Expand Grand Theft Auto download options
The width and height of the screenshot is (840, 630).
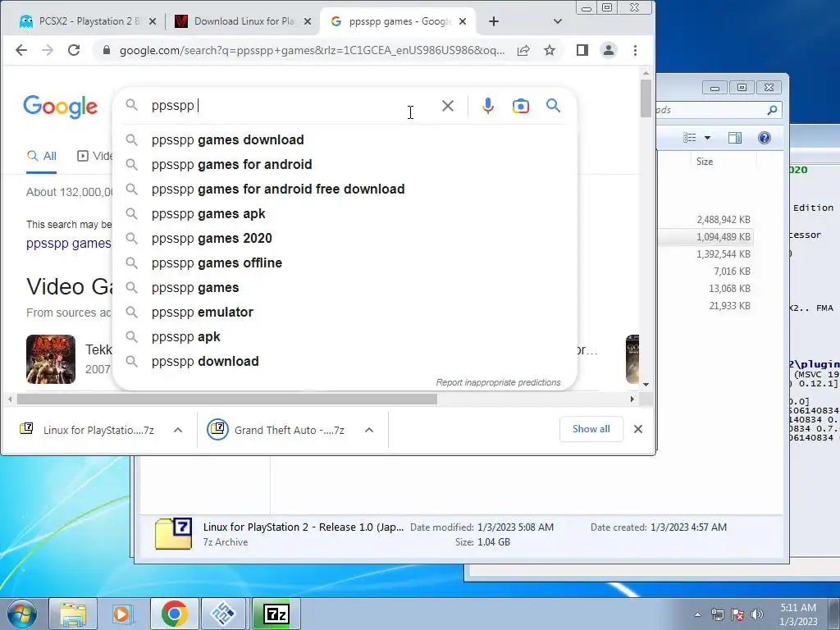[369, 430]
